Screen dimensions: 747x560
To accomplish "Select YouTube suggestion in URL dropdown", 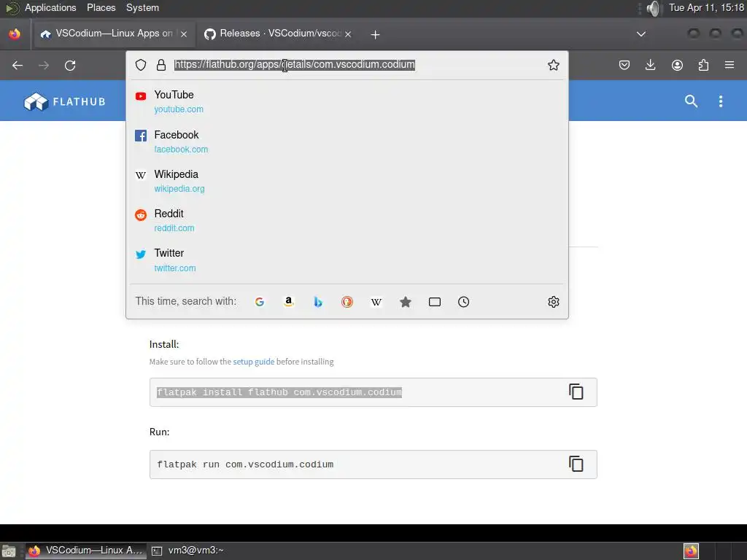I will tap(347, 101).
